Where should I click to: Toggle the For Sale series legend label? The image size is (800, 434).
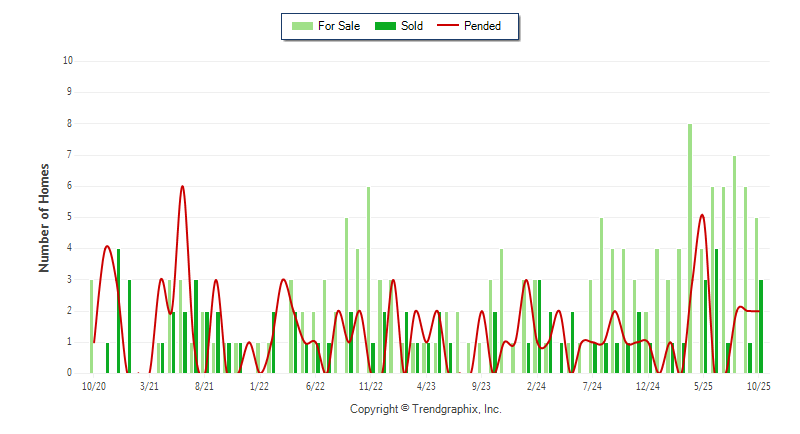(x=338, y=26)
